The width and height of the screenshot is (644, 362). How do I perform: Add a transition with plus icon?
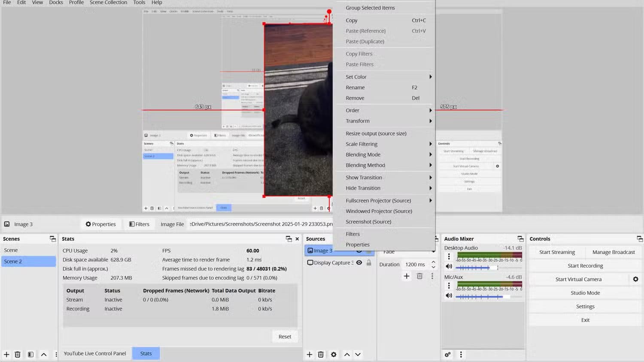click(407, 276)
